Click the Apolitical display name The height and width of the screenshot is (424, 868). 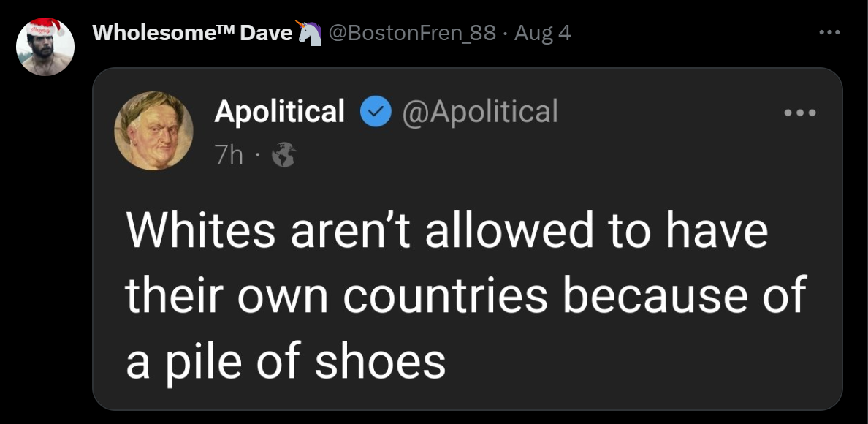point(279,112)
